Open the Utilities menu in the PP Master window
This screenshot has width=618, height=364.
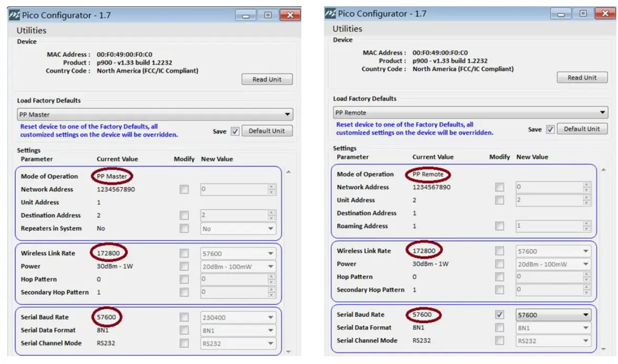[31, 30]
